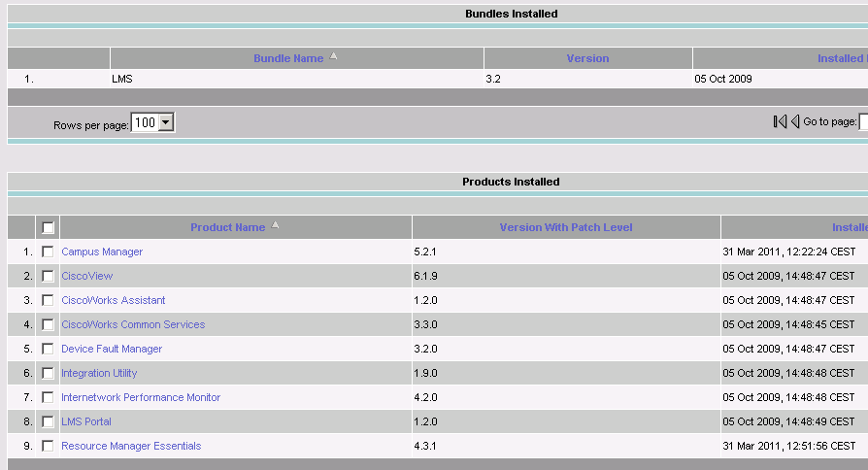Open the Device Fault Manager link
Image resolution: width=868 pixels, height=470 pixels.
112,349
